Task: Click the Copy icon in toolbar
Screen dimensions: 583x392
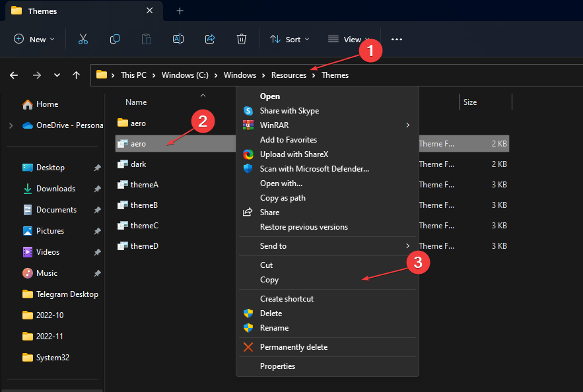Action: pos(115,39)
